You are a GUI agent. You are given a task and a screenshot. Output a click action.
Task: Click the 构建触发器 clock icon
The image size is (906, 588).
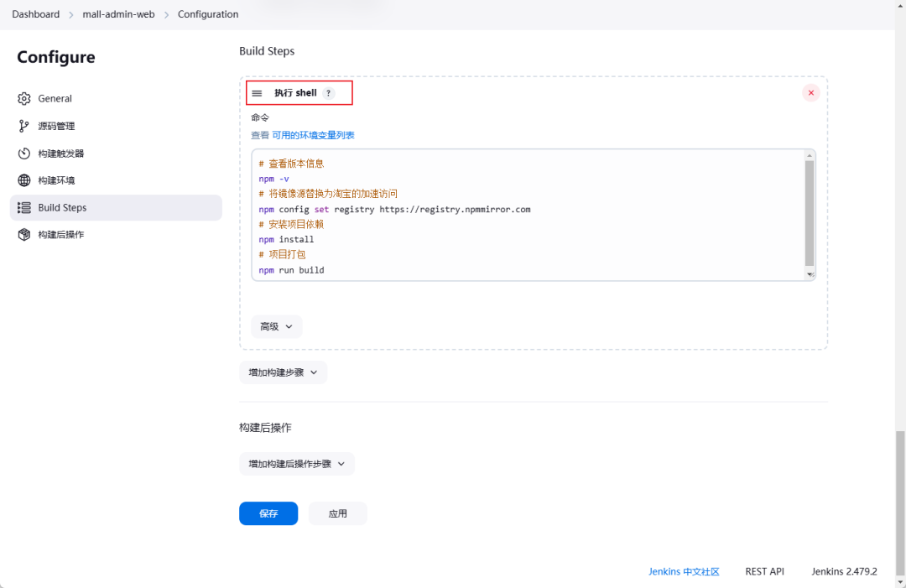23,153
